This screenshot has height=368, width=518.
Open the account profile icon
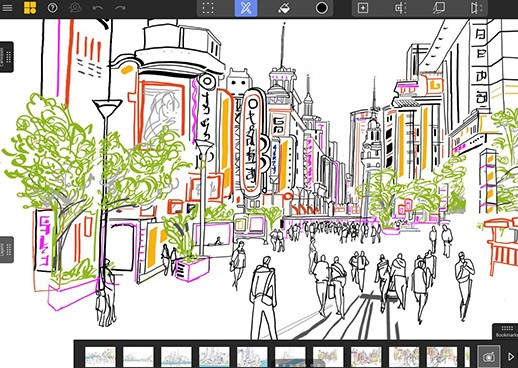(x=75, y=8)
